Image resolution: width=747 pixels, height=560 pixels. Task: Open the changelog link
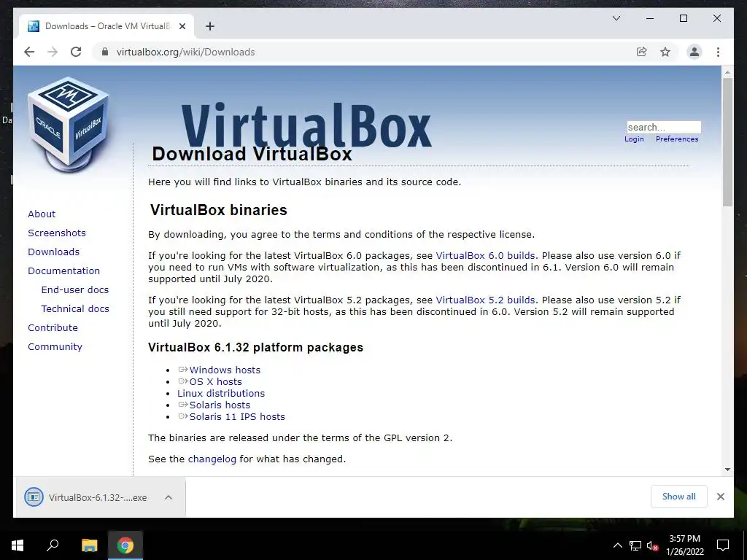pos(212,459)
